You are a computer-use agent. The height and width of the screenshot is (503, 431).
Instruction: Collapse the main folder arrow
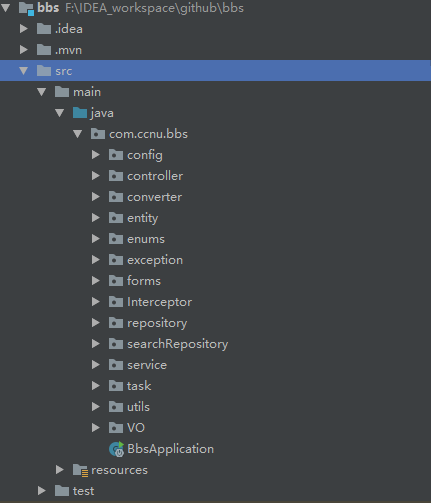click(42, 92)
